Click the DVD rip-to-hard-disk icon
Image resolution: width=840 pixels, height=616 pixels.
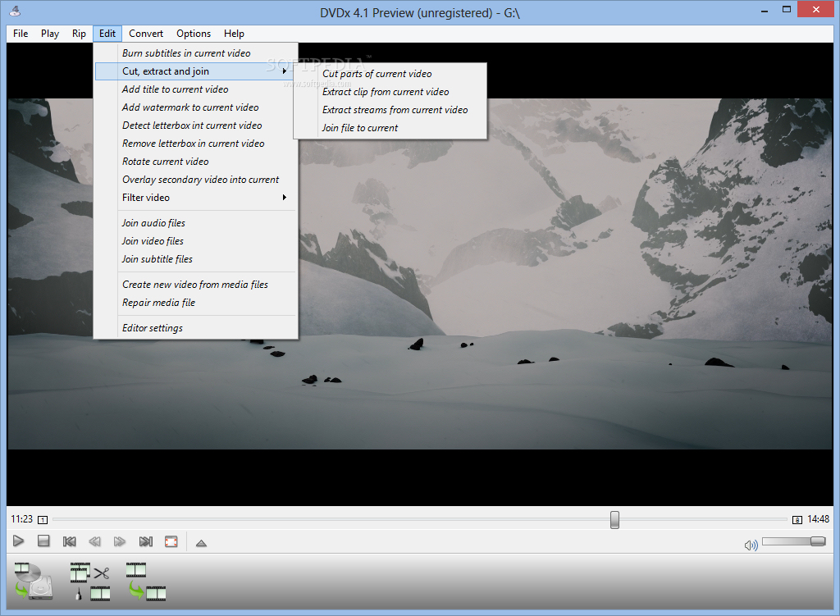coord(34,581)
